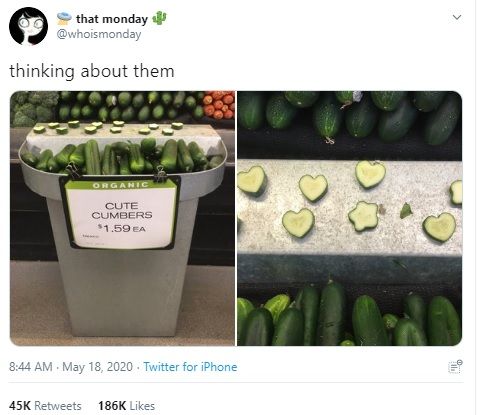Click the May 18, 2020 date
The height and width of the screenshot is (415, 477).
pos(97,367)
